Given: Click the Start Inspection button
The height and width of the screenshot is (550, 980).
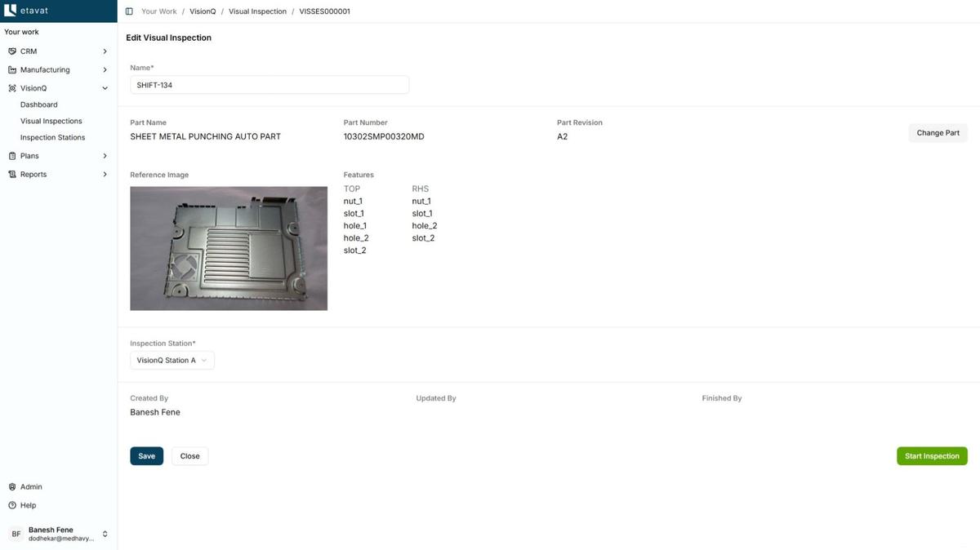Looking at the screenshot, I should (931, 456).
